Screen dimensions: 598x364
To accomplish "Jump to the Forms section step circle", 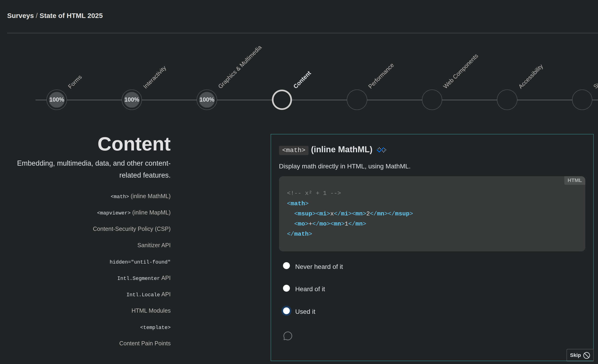I will tap(57, 100).
